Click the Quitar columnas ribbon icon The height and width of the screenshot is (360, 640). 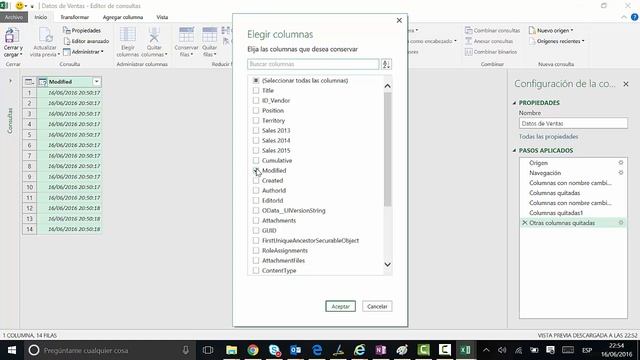pos(154,35)
